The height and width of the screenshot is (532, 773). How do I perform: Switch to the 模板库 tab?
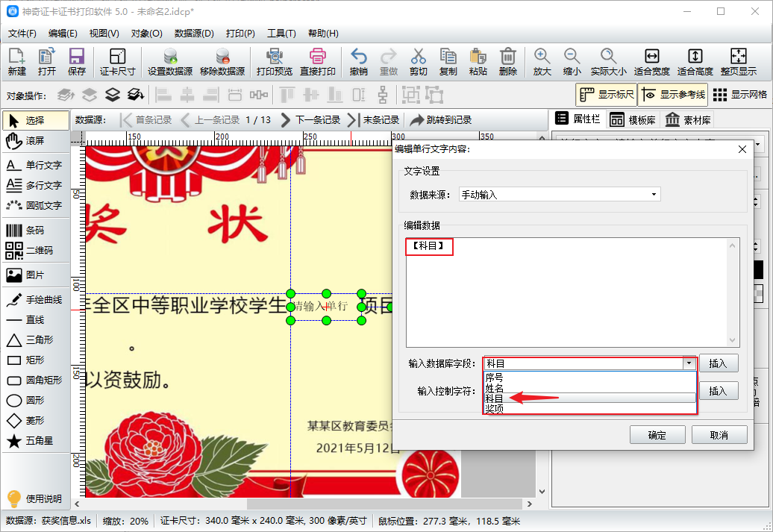click(633, 120)
